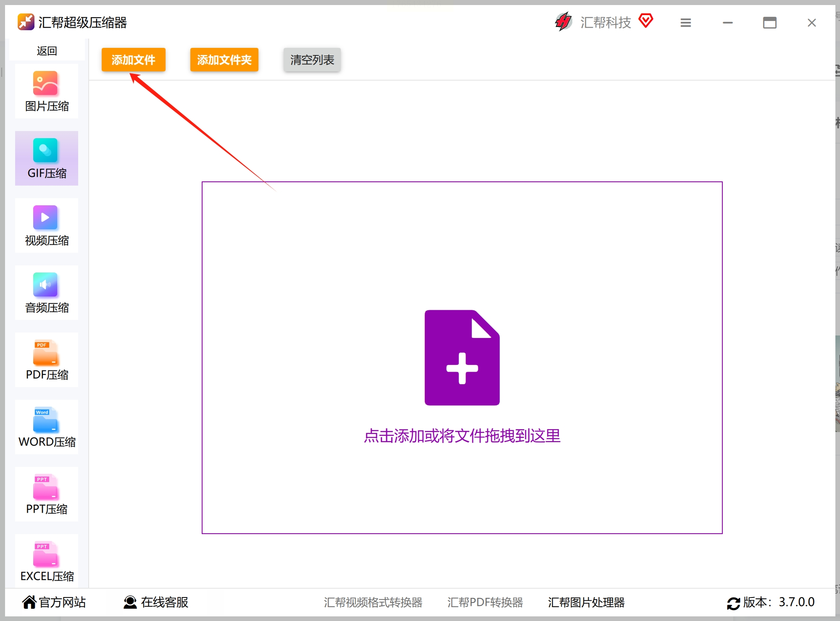This screenshot has width=840, height=621.
Task: Open the 视频压缩 video compression tool
Action: click(47, 225)
